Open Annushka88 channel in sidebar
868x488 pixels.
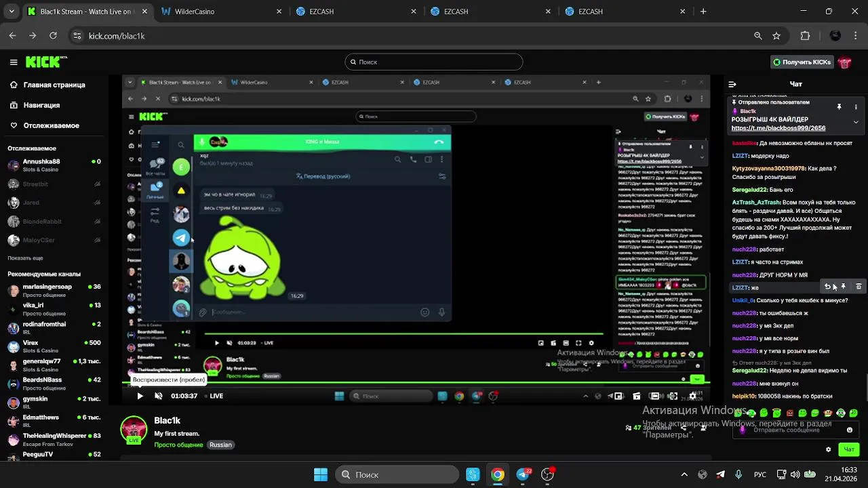(x=54, y=165)
